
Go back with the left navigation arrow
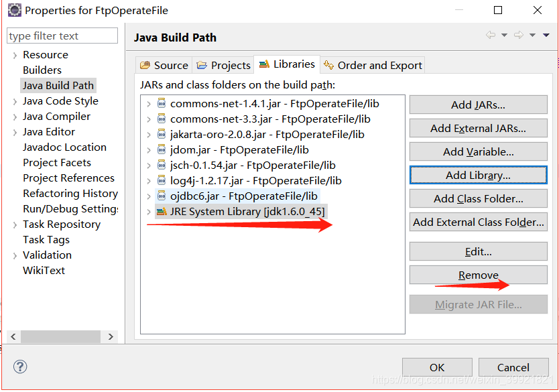[x=491, y=35]
